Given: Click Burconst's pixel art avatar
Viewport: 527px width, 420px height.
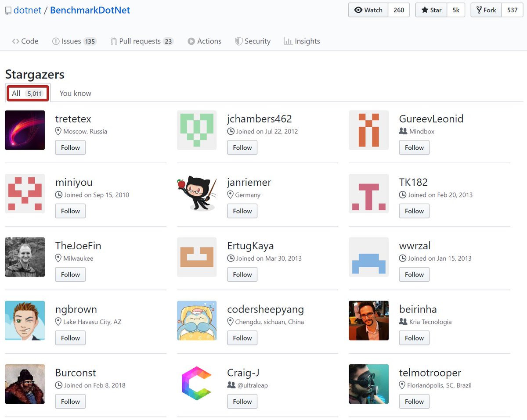Looking at the screenshot, I should (x=25, y=384).
